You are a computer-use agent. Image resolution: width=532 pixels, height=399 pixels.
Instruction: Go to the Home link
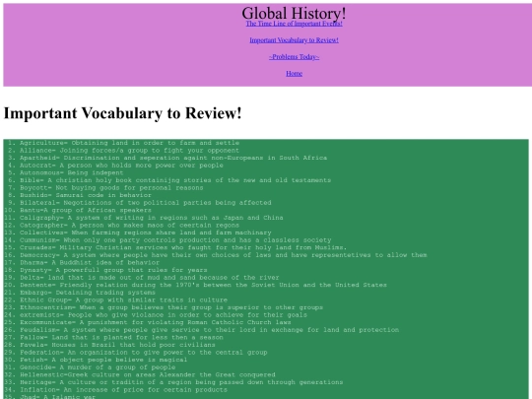[294, 73]
